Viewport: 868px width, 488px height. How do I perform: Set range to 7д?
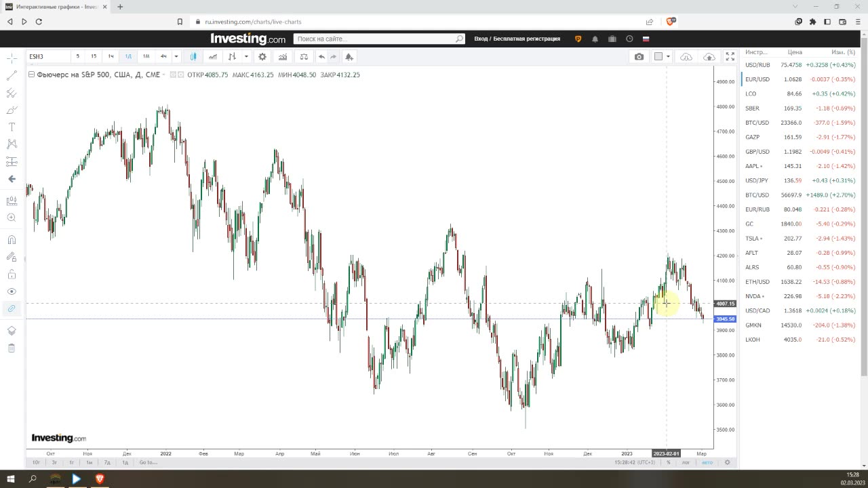107,462
